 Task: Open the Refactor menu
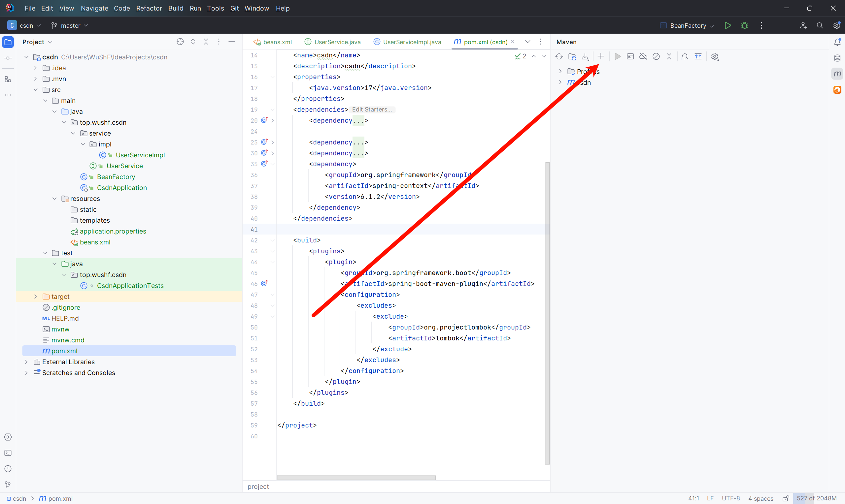pyautogui.click(x=149, y=8)
